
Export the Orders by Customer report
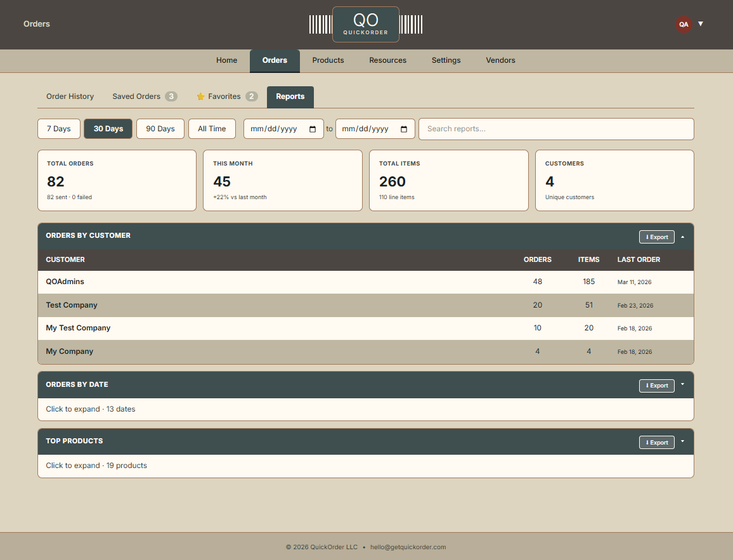(656, 237)
